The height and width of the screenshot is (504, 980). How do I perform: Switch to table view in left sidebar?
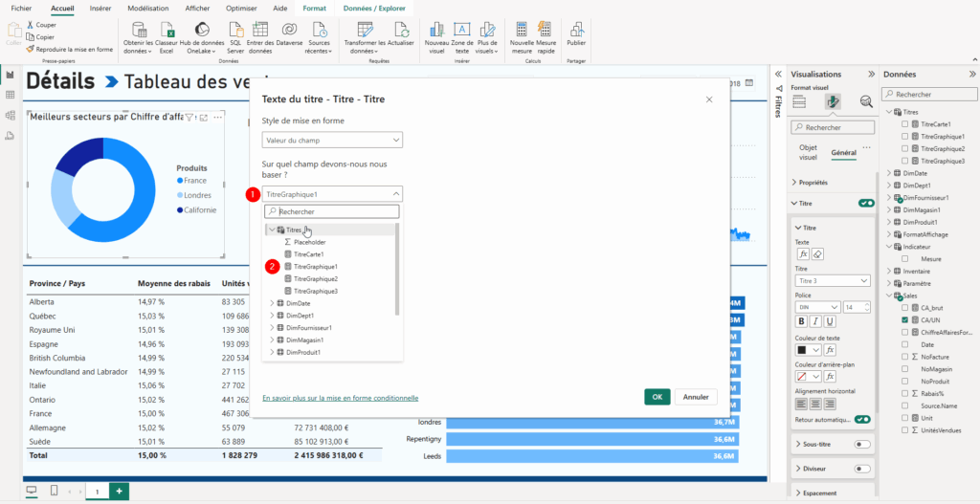click(x=10, y=95)
